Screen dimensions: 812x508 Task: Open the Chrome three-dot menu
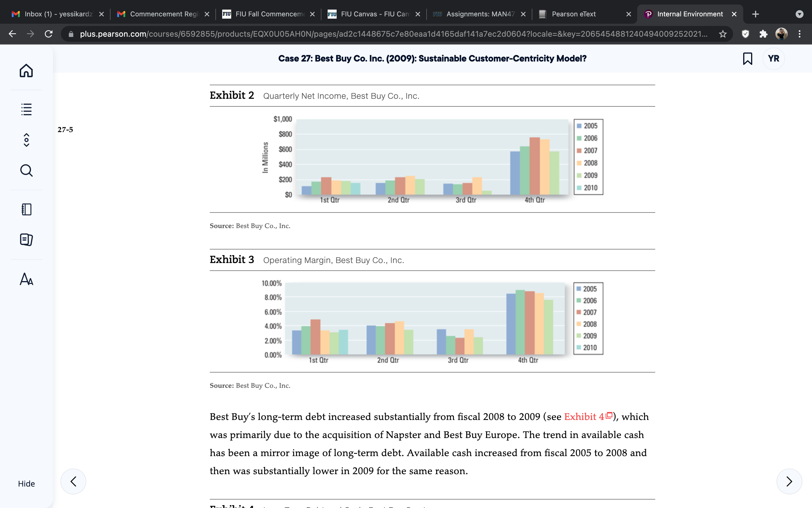(800, 34)
